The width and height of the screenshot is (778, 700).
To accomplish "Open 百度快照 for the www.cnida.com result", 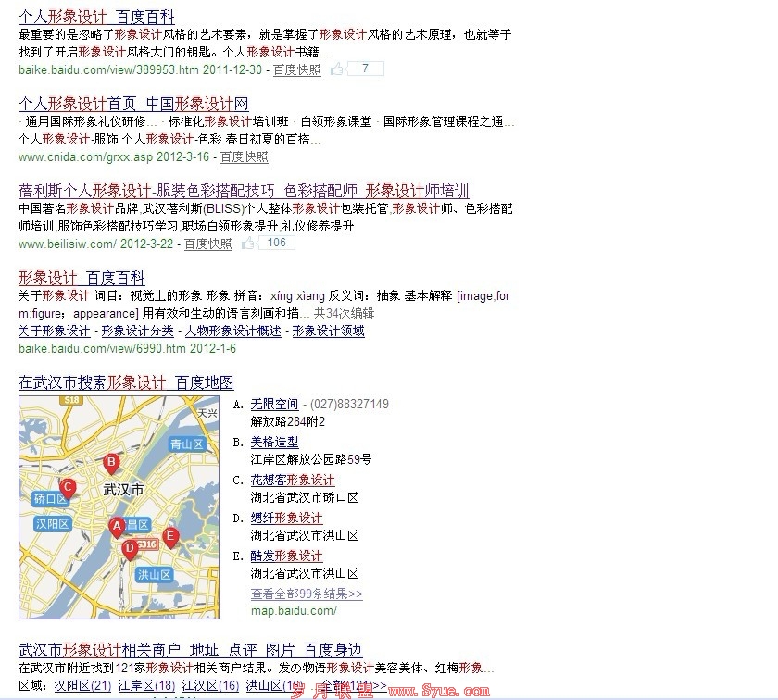I will pos(245,156).
